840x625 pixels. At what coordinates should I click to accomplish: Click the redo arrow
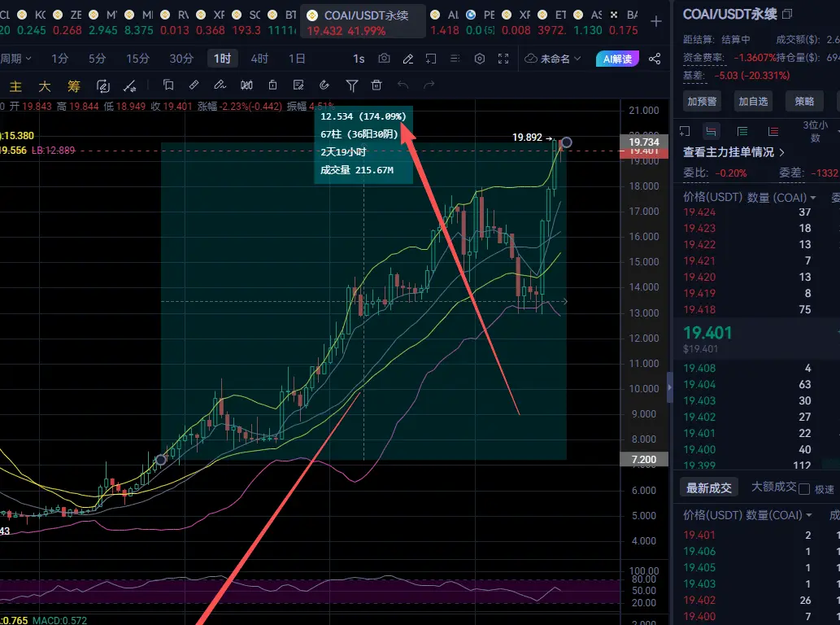[x=429, y=85]
